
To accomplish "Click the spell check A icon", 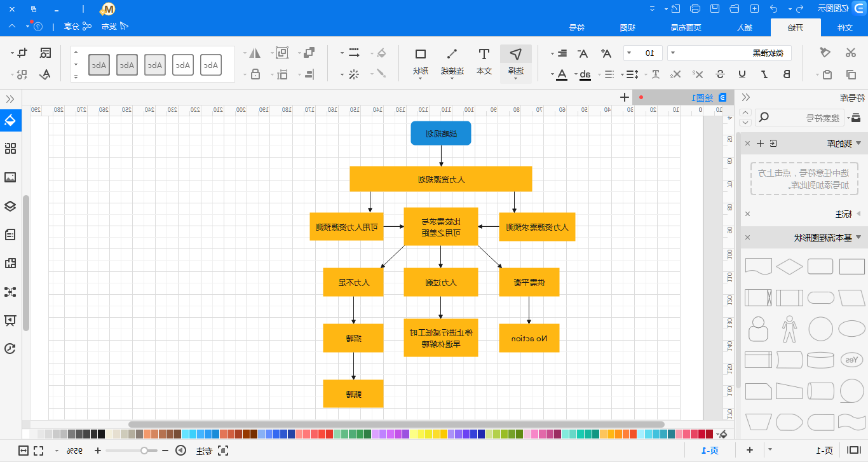I will pos(45,74).
